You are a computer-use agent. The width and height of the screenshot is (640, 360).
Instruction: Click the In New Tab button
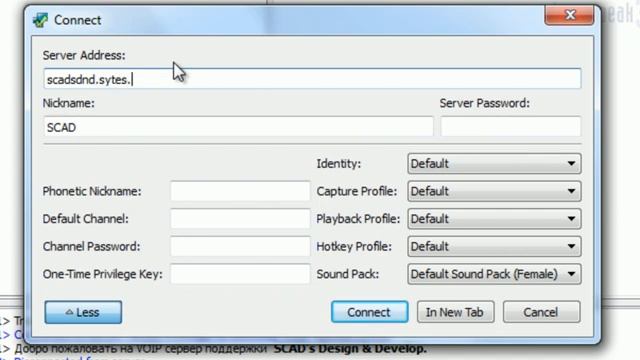pyautogui.click(x=456, y=312)
